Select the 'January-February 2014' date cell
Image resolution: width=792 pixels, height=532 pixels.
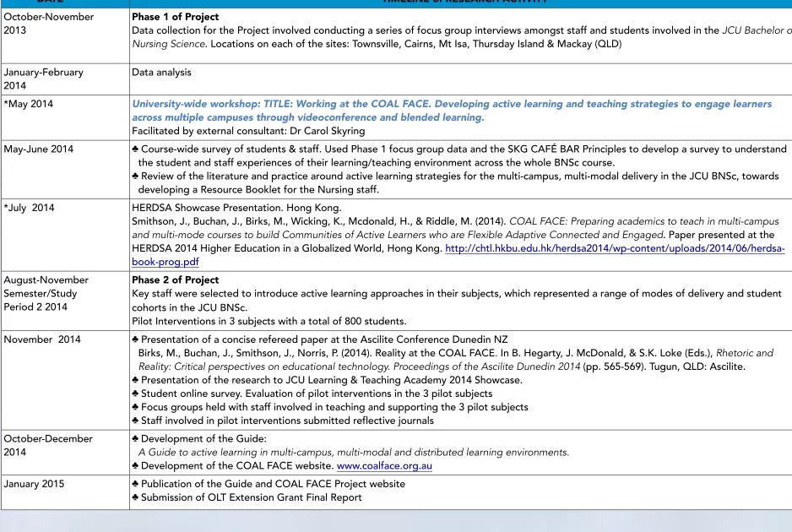pyautogui.click(x=65, y=79)
